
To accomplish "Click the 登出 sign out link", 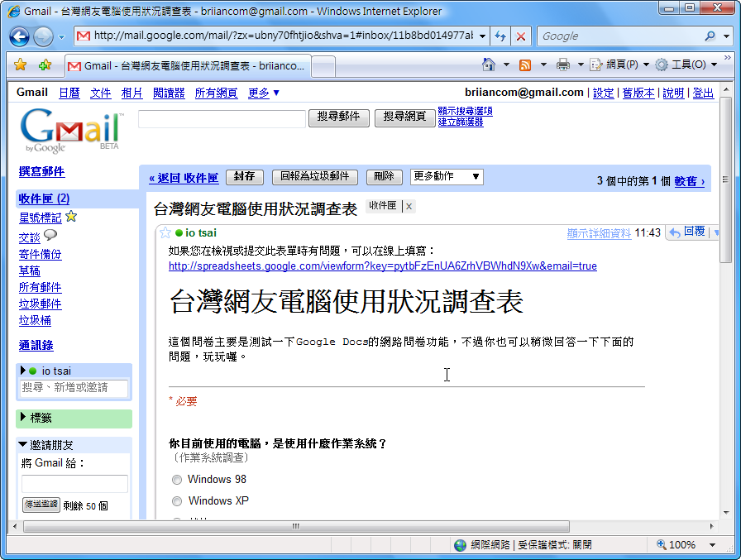I will pos(703,93).
